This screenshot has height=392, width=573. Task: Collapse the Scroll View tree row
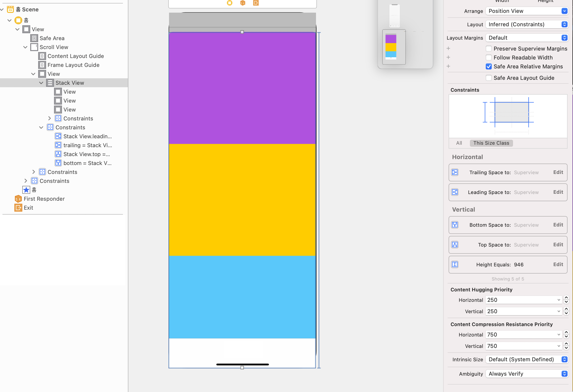25,47
